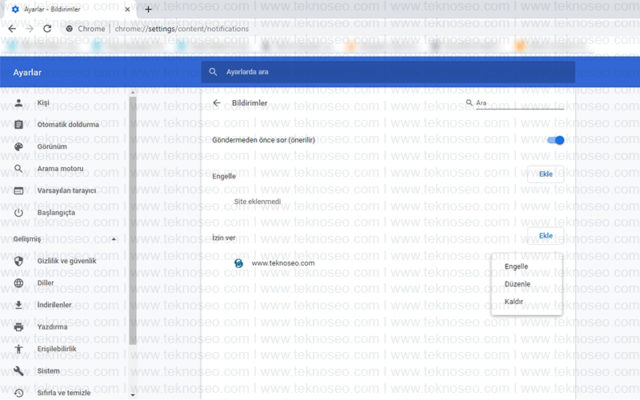This screenshot has width=640, height=400.
Task: Close the Ayarlar - Bildirimler tab
Action: (x=127, y=9)
